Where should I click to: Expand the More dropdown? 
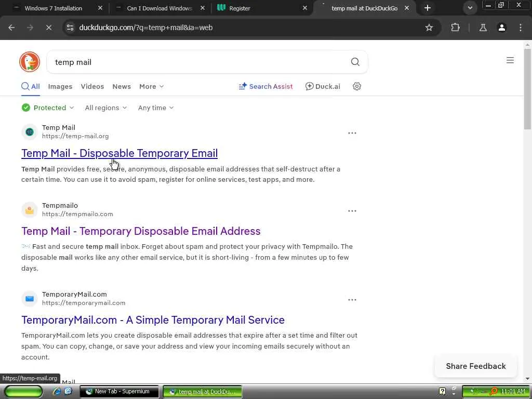(x=151, y=87)
